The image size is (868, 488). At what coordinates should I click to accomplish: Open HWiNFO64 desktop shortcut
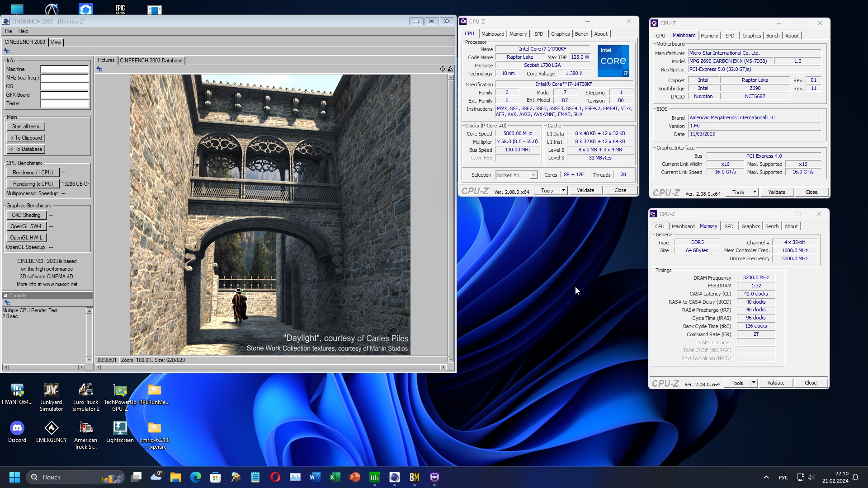coord(17,394)
